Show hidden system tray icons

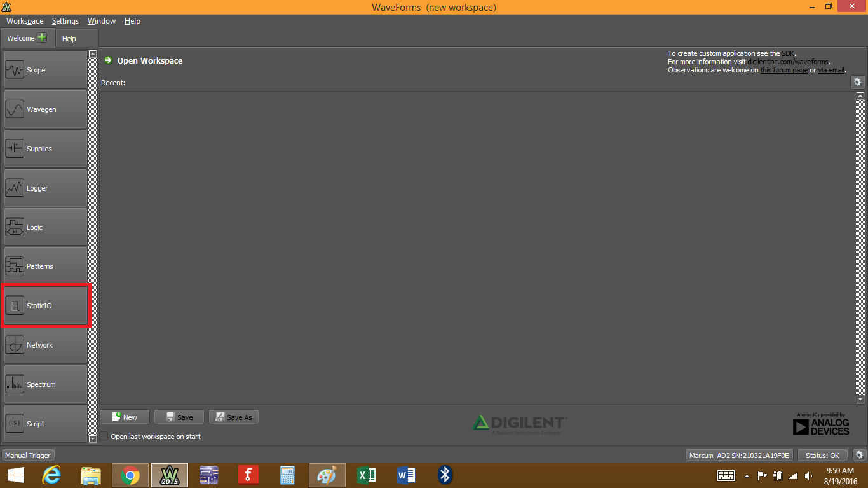[747, 475]
